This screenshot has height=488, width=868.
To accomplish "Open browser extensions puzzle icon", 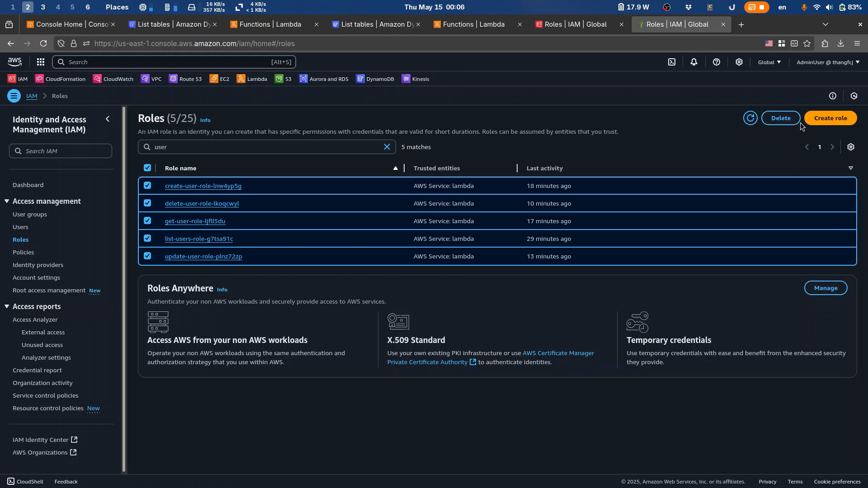I will [825, 43].
